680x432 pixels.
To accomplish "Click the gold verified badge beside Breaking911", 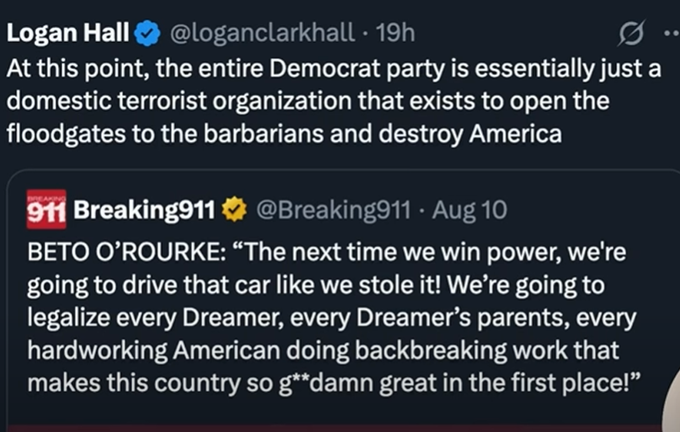I will pyautogui.click(x=237, y=209).
